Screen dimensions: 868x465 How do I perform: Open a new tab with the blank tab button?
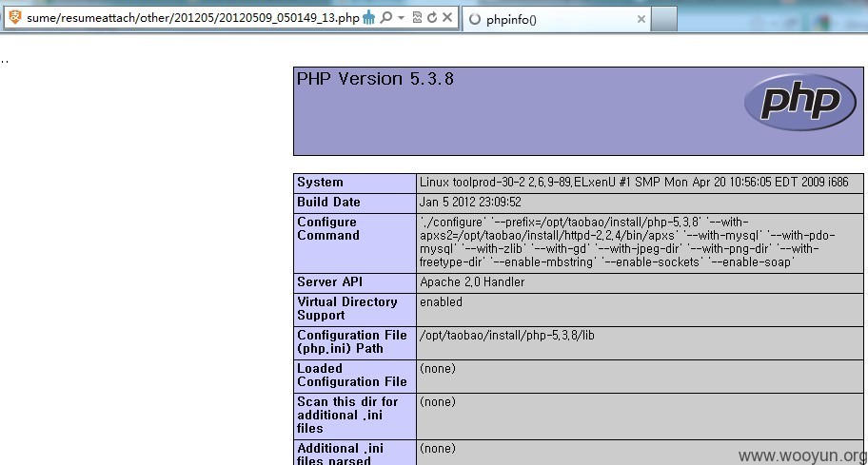(663, 19)
